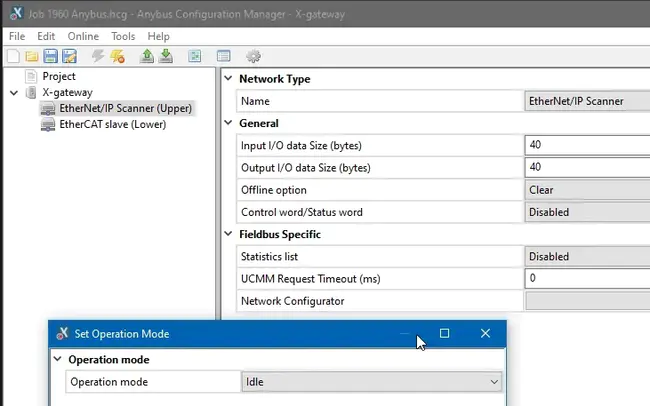Click the New file toolbar icon
The width and height of the screenshot is (650, 406).
(x=13, y=56)
